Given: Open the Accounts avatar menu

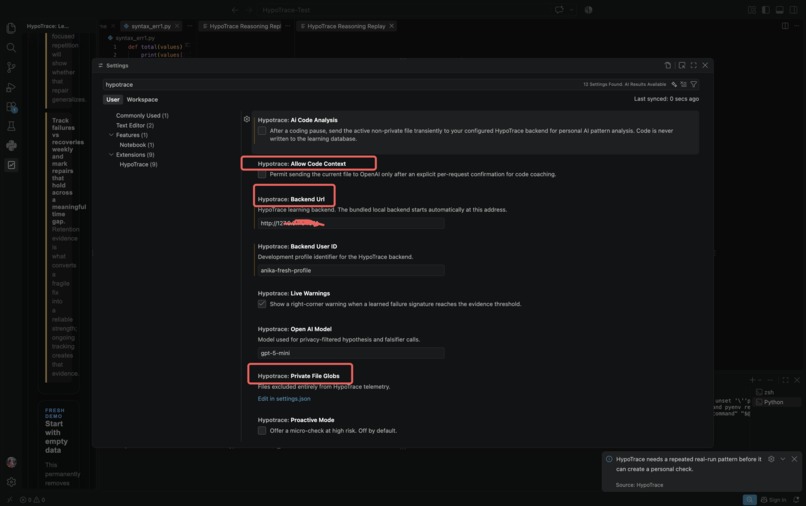Looking at the screenshot, I should tap(11, 462).
